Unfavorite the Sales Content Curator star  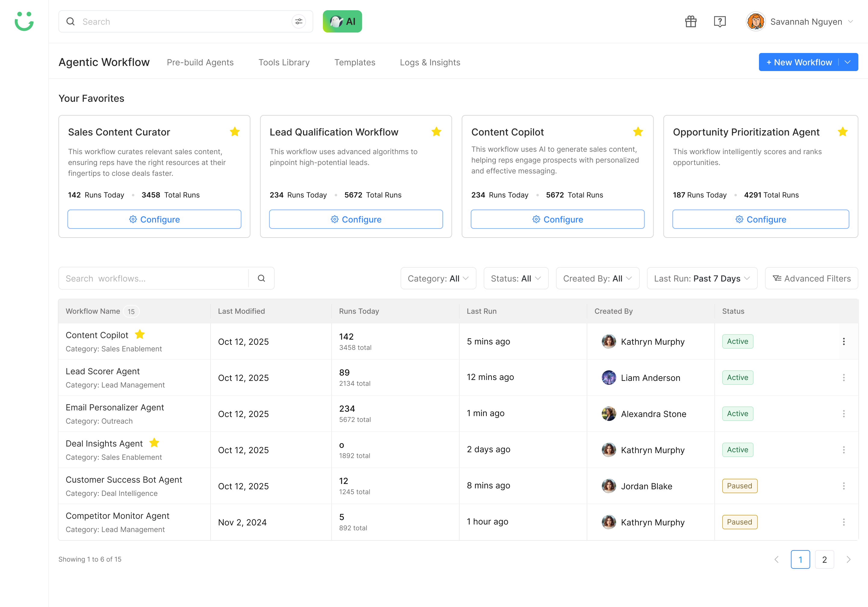[235, 132]
